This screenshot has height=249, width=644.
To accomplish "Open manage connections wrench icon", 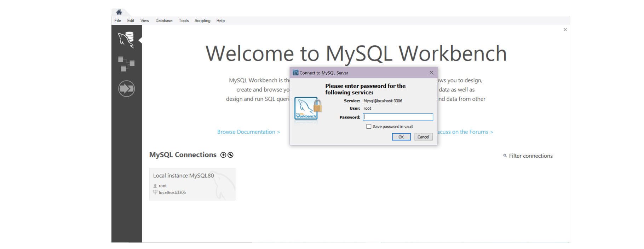I will pyautogui.click(x=230, y=155).
